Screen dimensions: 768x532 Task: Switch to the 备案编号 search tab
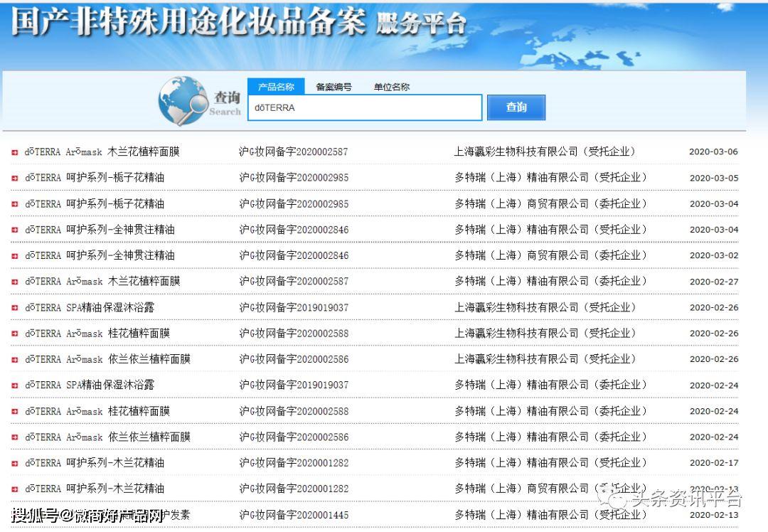(334, 87)
